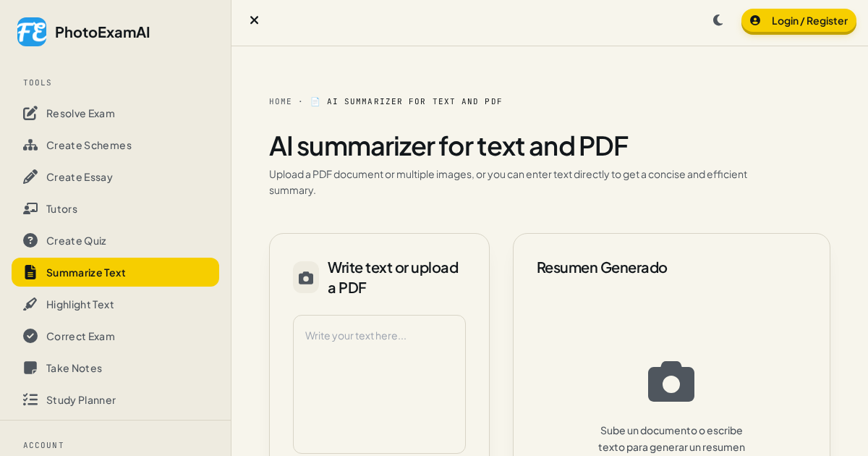This screenshot has height=456, width=868.
Task: Open the Create Schemes tool
Action: 115,145
